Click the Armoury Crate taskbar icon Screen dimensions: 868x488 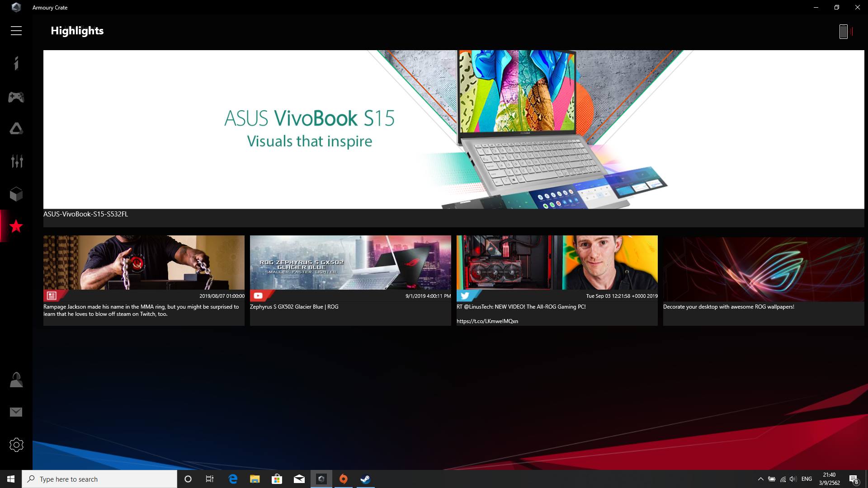click(321, 479)
